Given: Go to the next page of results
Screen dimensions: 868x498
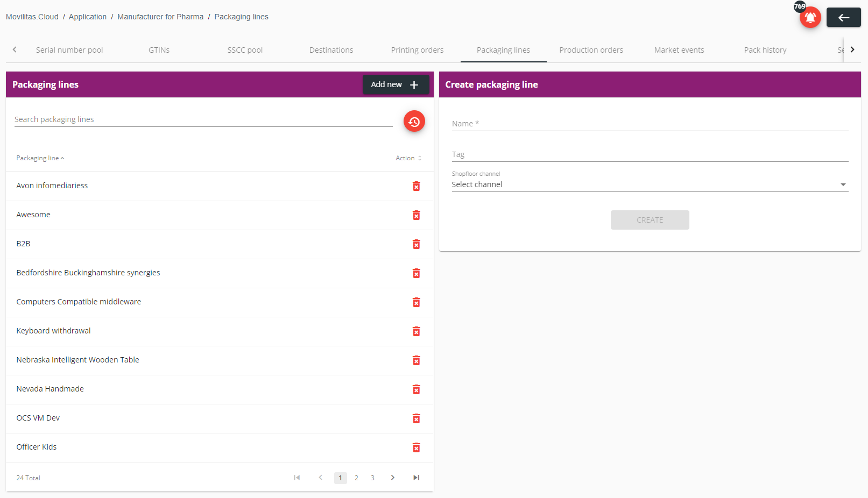Looking at the screenshot, I should click(393, 478).
